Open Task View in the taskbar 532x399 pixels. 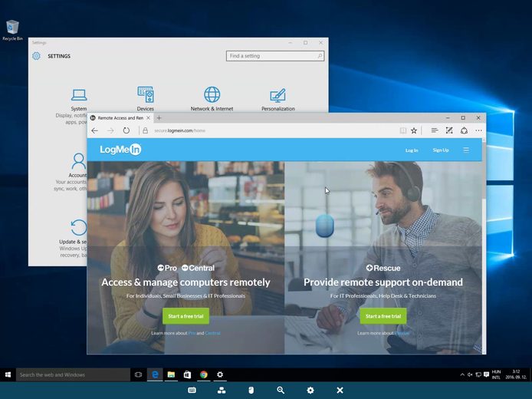tap(138, 374)
